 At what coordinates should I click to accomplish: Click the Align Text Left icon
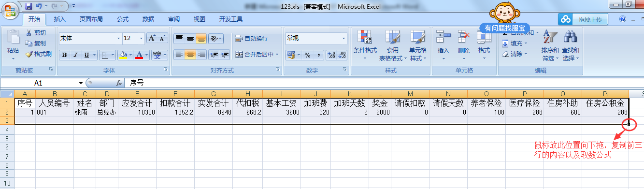[179, 55]
